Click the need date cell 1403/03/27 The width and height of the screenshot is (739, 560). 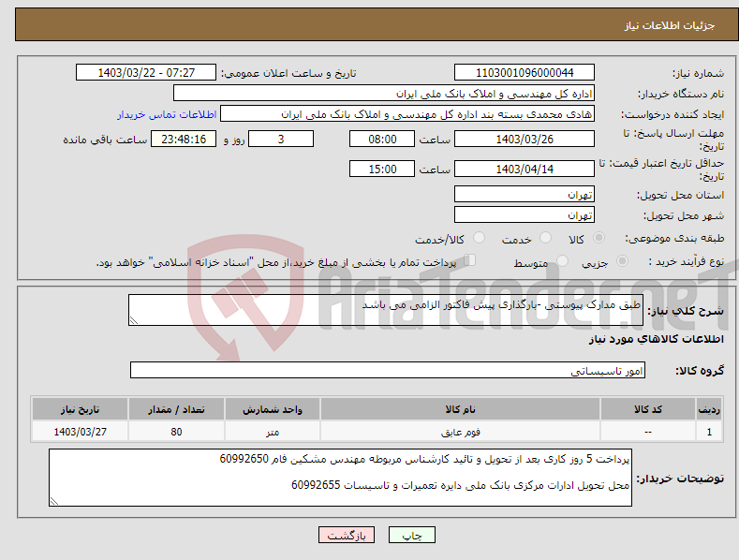81,432
